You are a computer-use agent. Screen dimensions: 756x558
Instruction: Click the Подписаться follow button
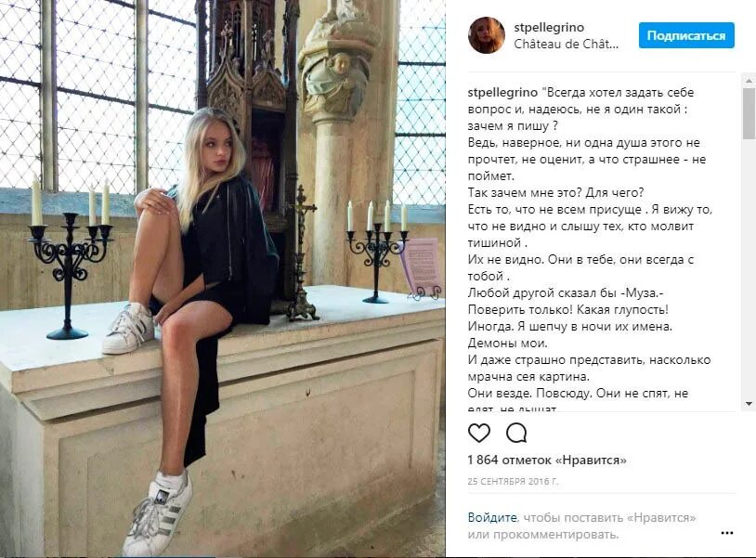click(686, 35)
